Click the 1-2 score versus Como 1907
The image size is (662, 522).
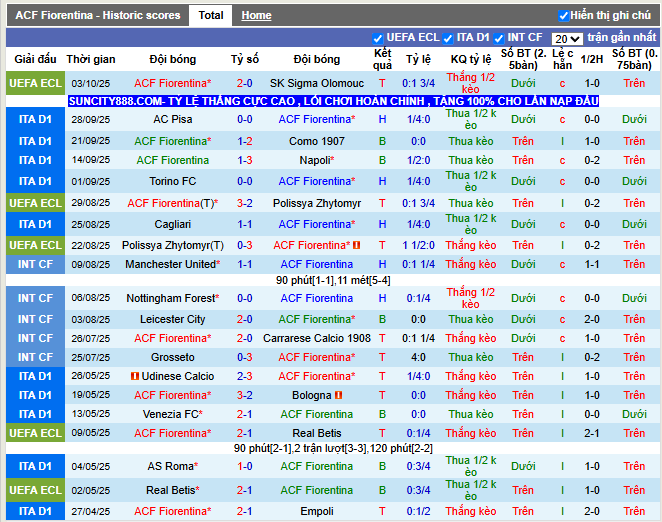(x=244, y=141)
